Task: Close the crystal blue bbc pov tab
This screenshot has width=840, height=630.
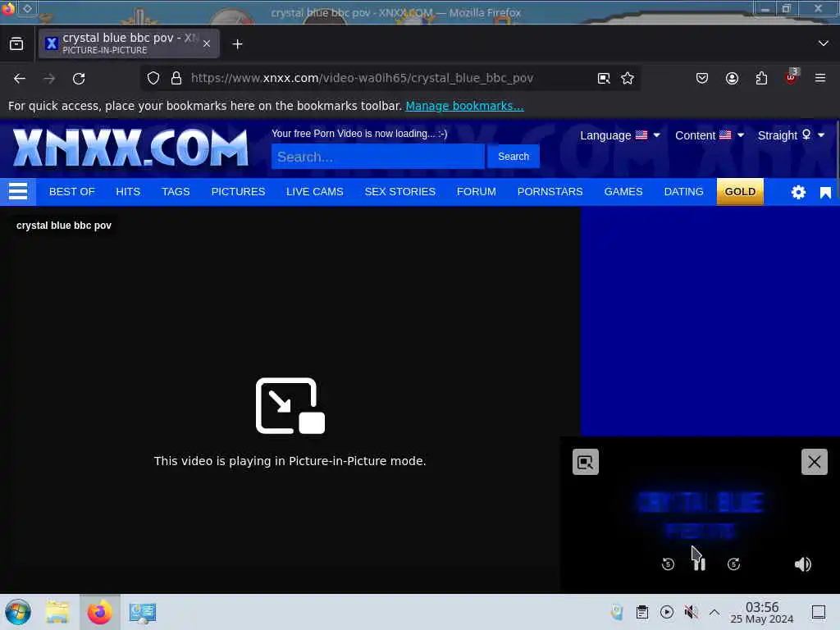Action: click(x=207, y=44)
